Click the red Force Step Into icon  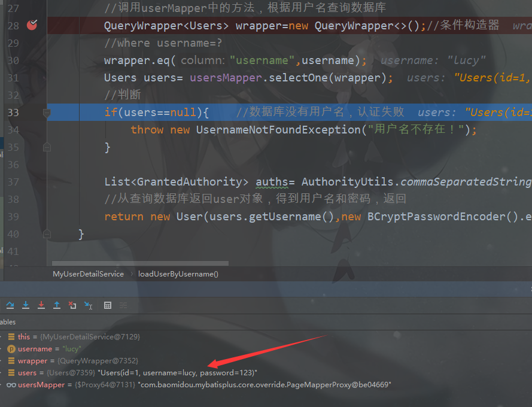pos(41,305)
